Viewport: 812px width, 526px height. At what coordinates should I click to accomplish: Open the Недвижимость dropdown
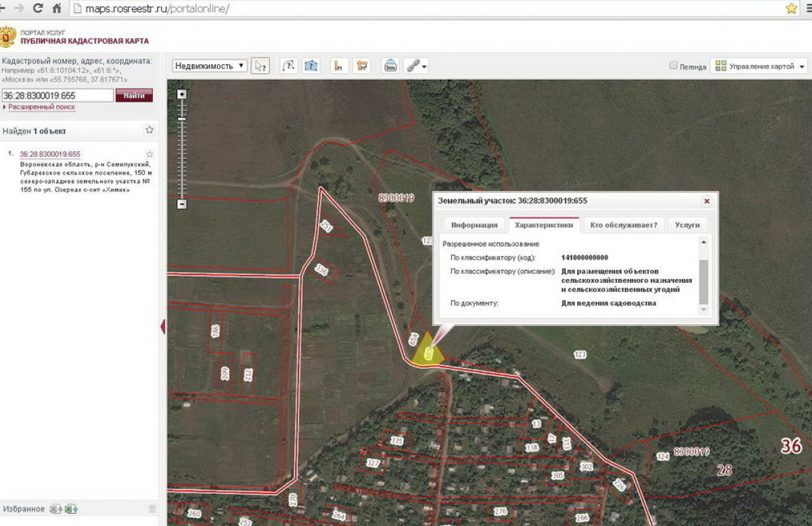pos(210,66)
